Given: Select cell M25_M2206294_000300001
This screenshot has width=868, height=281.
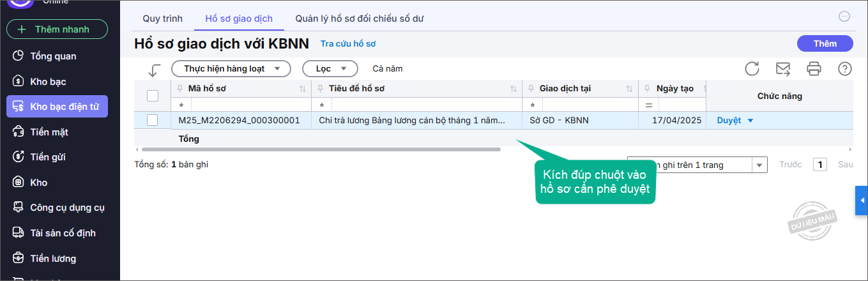Looking at the screenshot, I should (x=241, y=120).
